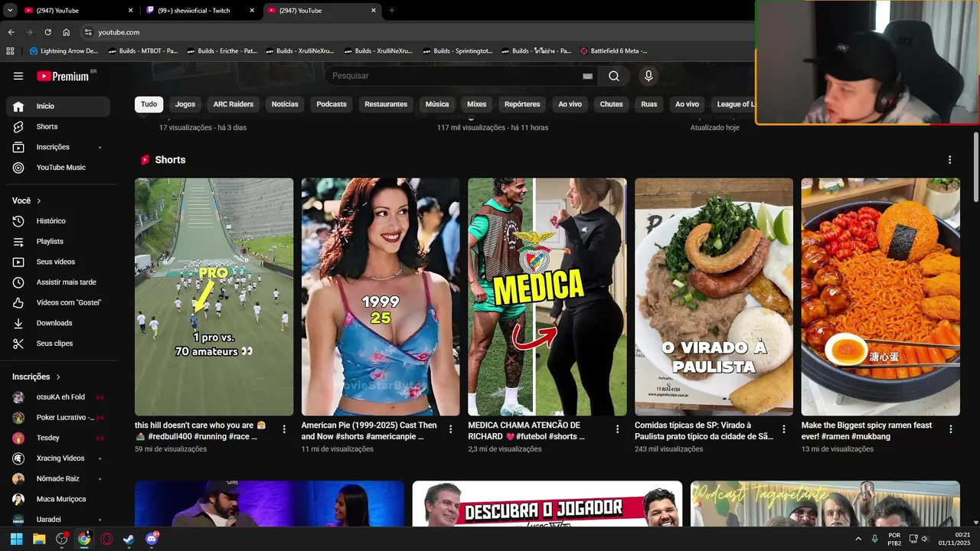
Task: Open Discord from the taskbar
Action: [152, 539]
